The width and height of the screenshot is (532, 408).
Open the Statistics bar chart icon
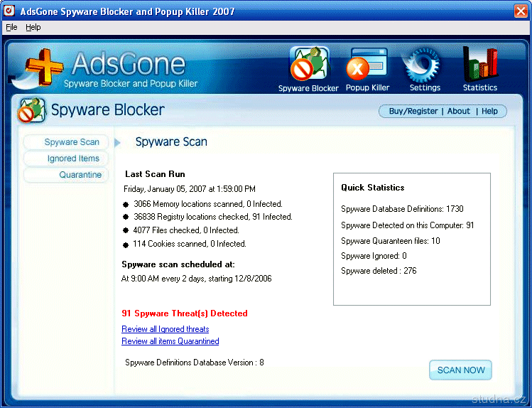tap(480, 66)
